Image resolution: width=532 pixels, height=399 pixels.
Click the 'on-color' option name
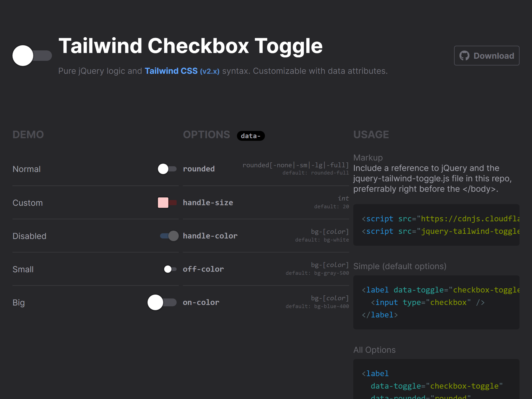point(201,302)
